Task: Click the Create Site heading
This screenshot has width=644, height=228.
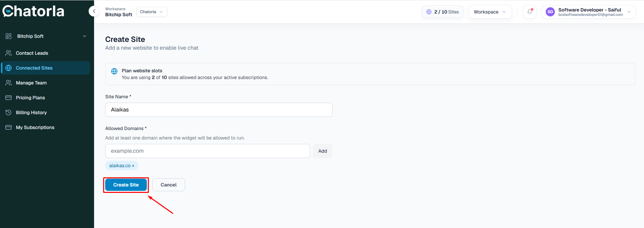Action: pos(125,39)
